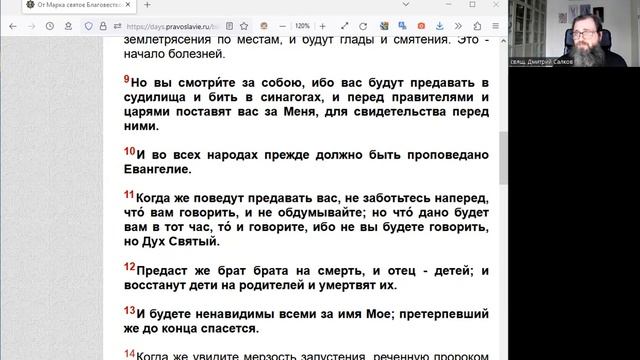Open the downloads panel
This screenshot has width=640, height=360.
440,26
